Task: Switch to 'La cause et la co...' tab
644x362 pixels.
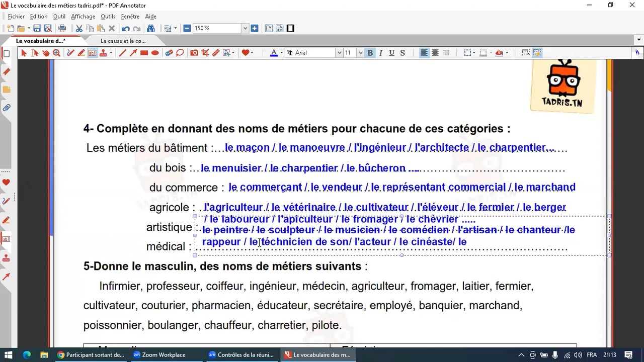Action: click(123, 41)
